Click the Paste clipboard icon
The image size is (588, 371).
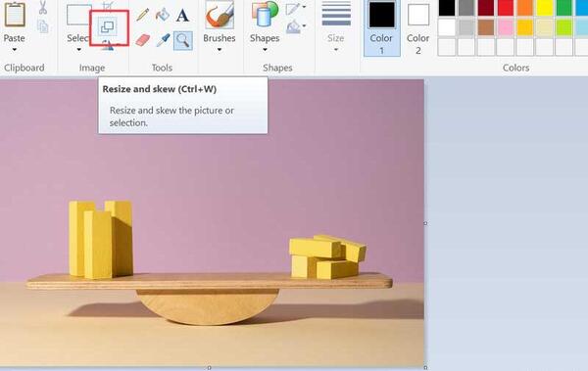click(x=15, y=15)
